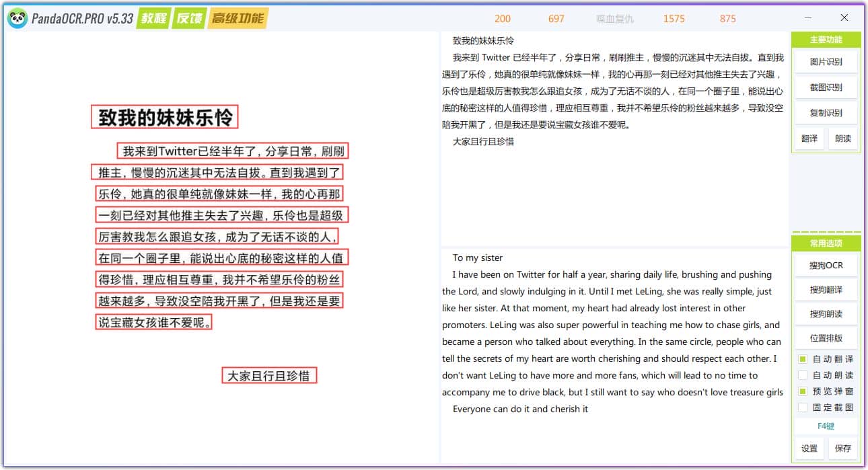868x470 pixels.
Task: Open the 教程 tutorial tab
Action: 154,18
